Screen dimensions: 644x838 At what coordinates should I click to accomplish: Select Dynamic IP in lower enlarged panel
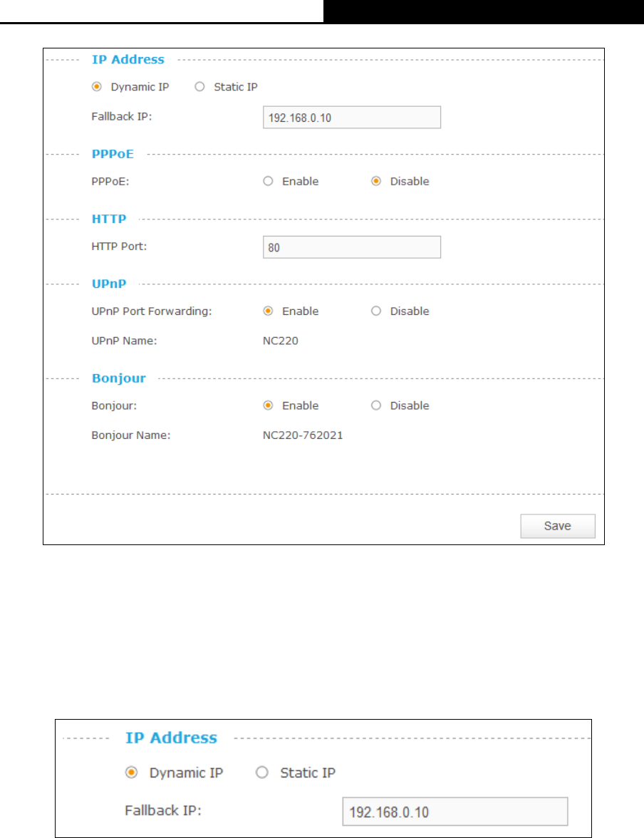tap(132, 772)
